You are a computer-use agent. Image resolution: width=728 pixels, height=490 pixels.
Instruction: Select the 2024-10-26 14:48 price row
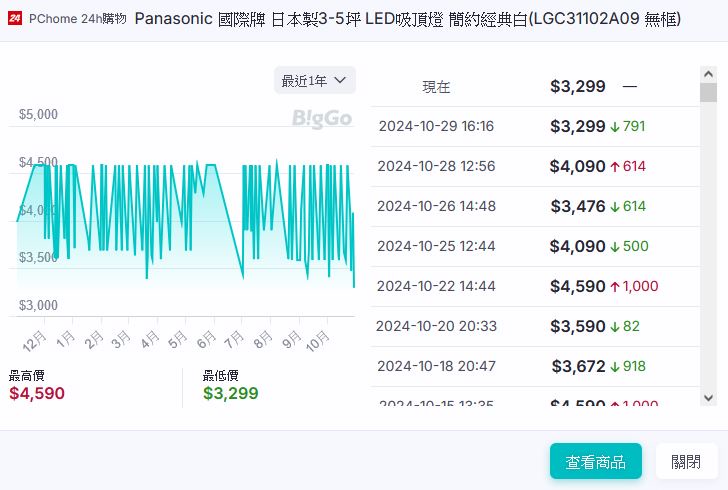pyautogui.click(x=535, y=206)
